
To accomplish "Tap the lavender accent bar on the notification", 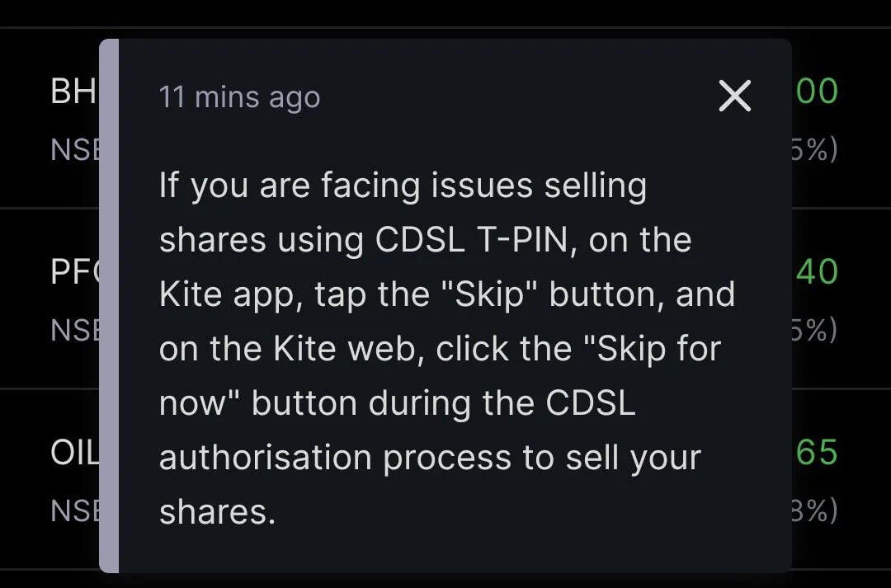I will point(109,306).
